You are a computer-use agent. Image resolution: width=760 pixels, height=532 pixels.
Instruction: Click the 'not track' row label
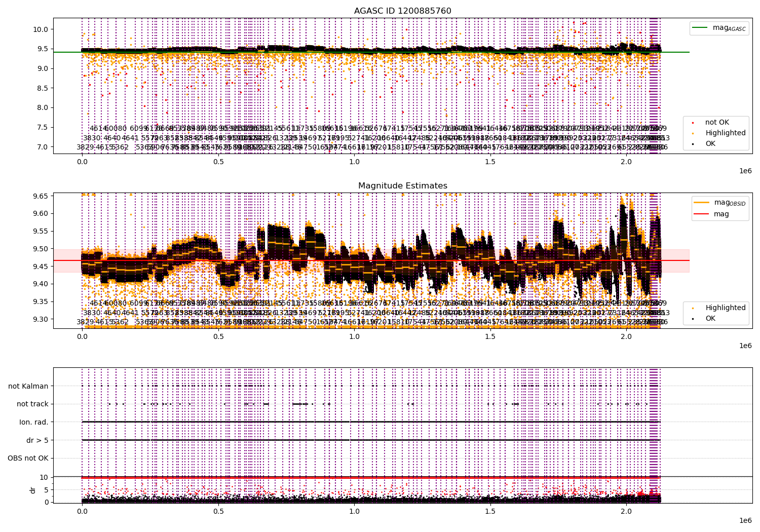tap(32, 404)
